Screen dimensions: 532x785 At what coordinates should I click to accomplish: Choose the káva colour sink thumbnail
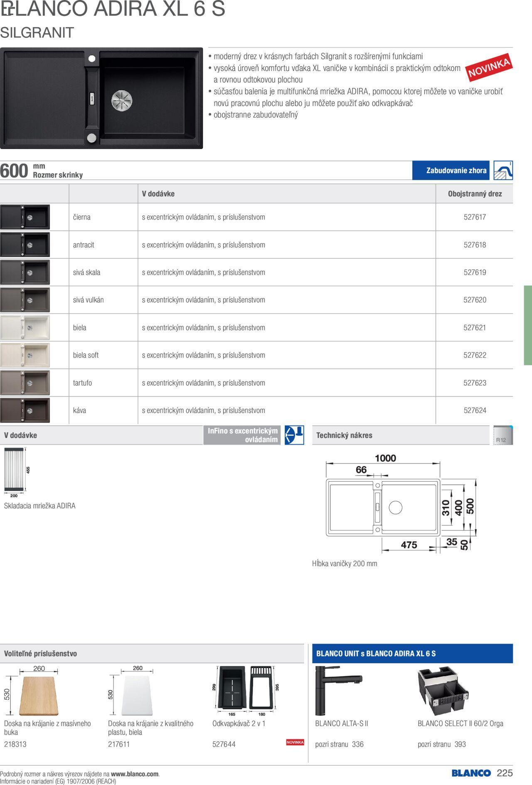25,411
